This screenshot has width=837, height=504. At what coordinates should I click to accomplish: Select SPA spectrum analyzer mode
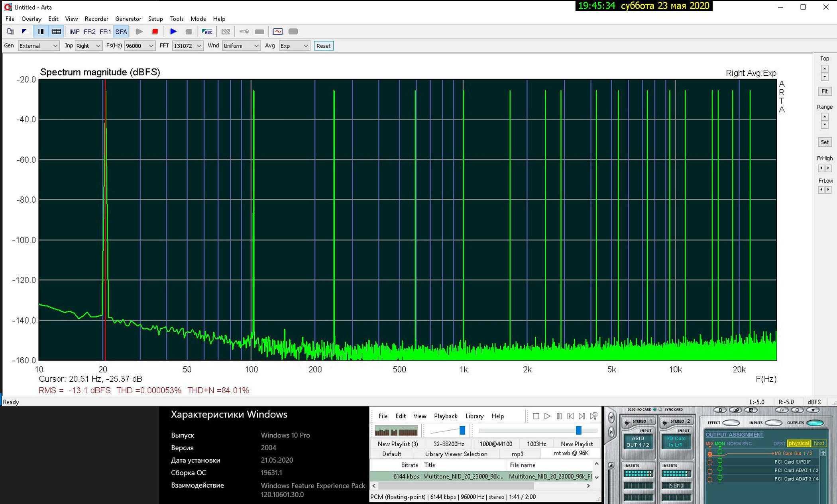point(121,31)
